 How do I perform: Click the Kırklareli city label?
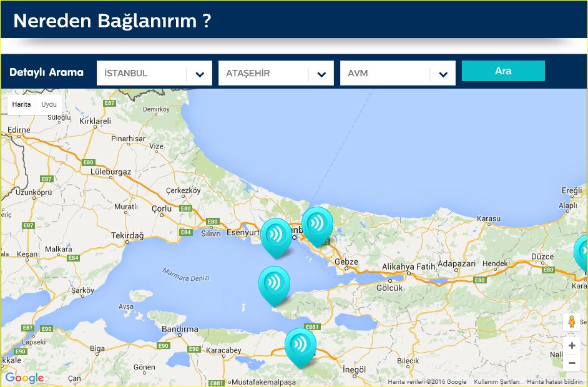tap(96, 121)
